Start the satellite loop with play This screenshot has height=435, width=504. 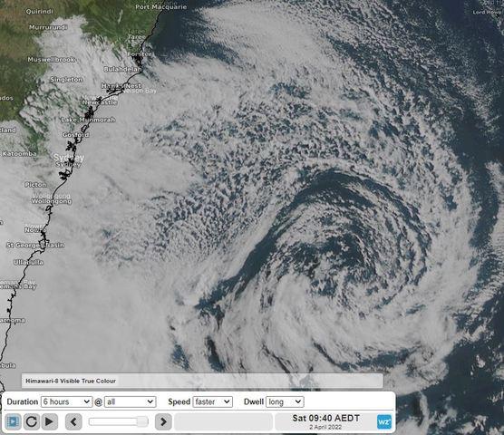[x=50, y=421]
